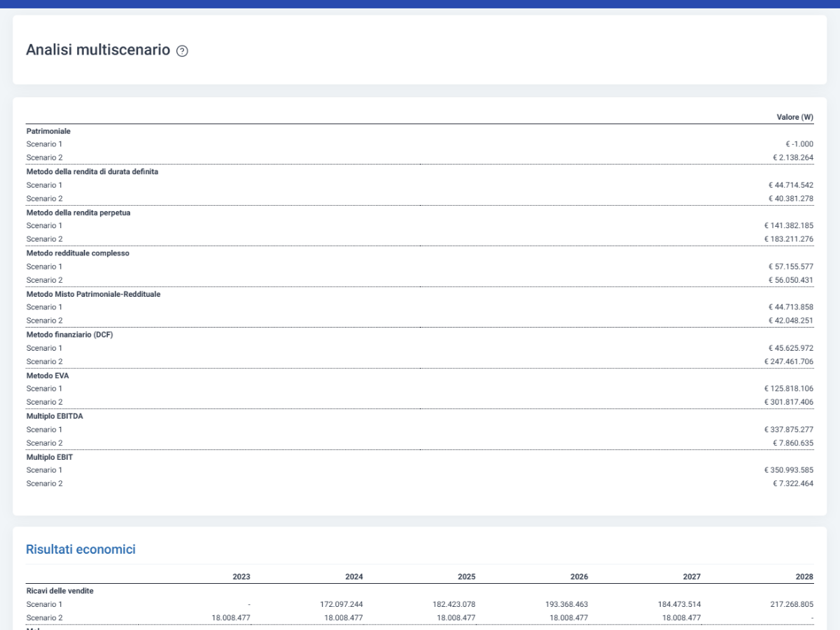Click the 184.473.514 revenue cell

(x=679, y=604)
